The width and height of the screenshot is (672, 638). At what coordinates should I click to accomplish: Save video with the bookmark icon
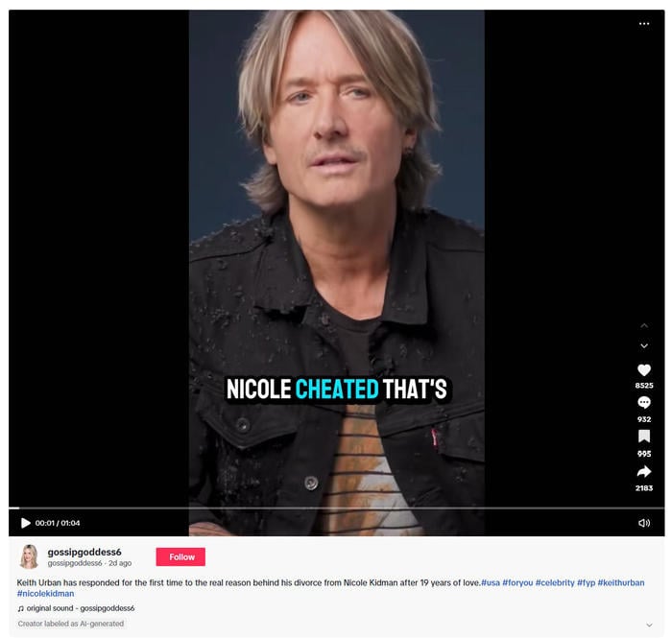click(x=644, y=437)
